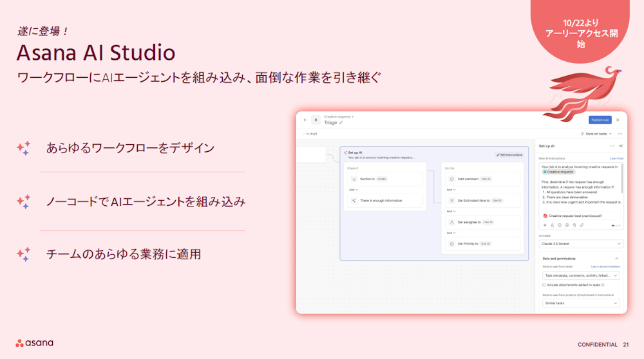
Task: Click the instructions length progress bar
Action: [616, 226]
